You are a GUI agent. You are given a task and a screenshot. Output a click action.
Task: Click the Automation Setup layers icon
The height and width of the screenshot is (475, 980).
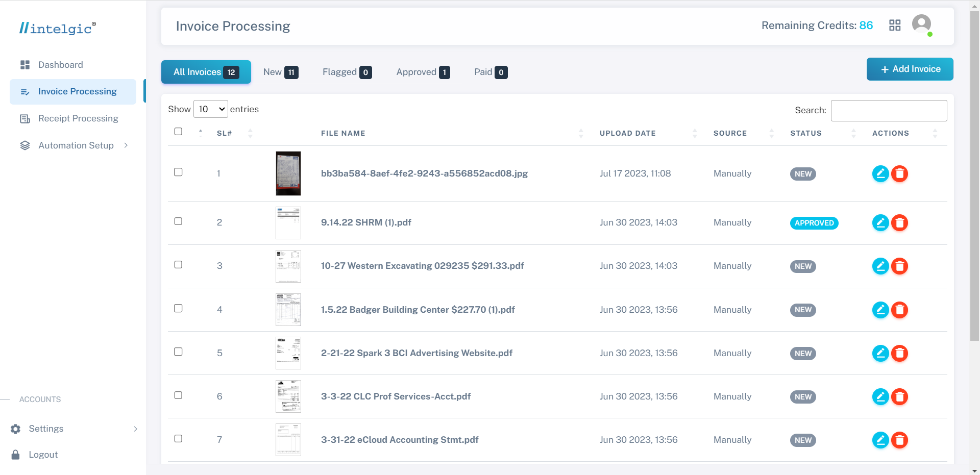pyautogui.click(x=24, y=145)
